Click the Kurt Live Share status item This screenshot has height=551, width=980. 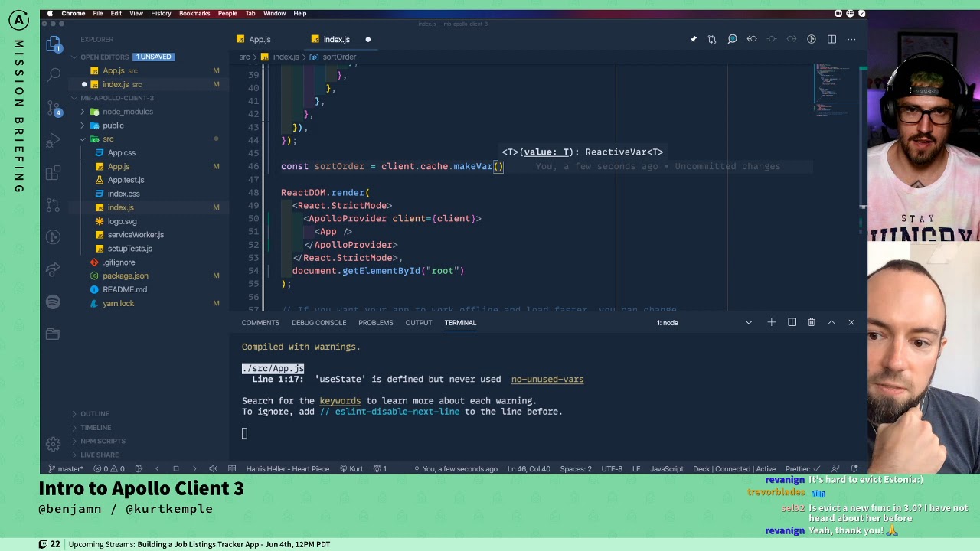[x=351, y=469]
